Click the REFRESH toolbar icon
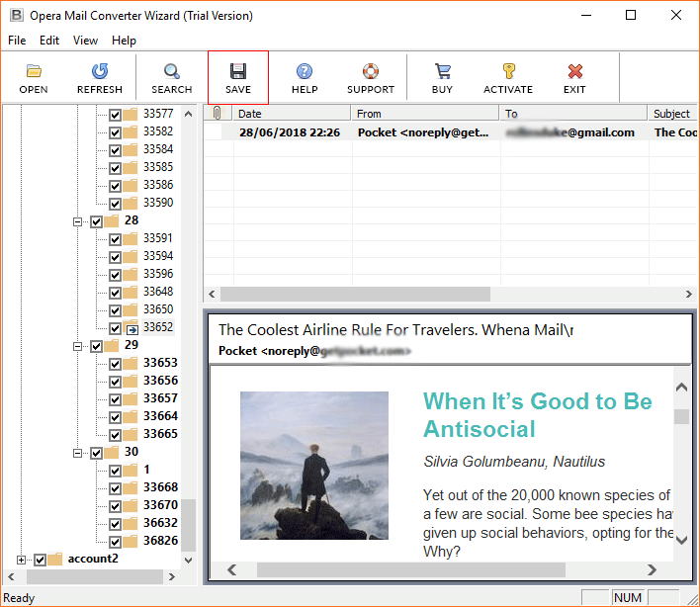Viewport: 700px width, 607px height. click(100, 71)
